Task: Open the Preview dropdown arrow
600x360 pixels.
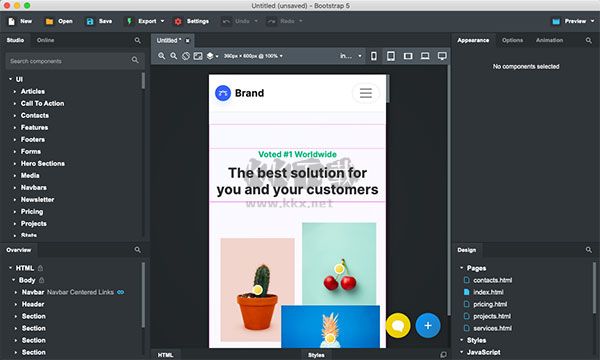Action: click(592, 21)
